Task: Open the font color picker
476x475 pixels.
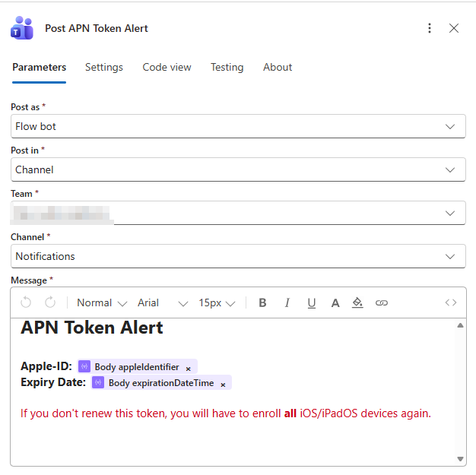Action: pyautogui.click(x=335, y=302)
